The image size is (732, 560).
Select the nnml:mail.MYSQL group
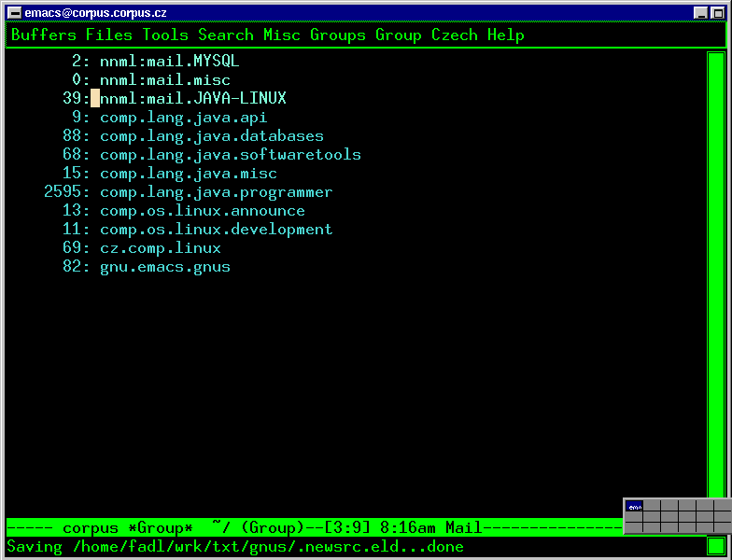(x=169, y=62)
